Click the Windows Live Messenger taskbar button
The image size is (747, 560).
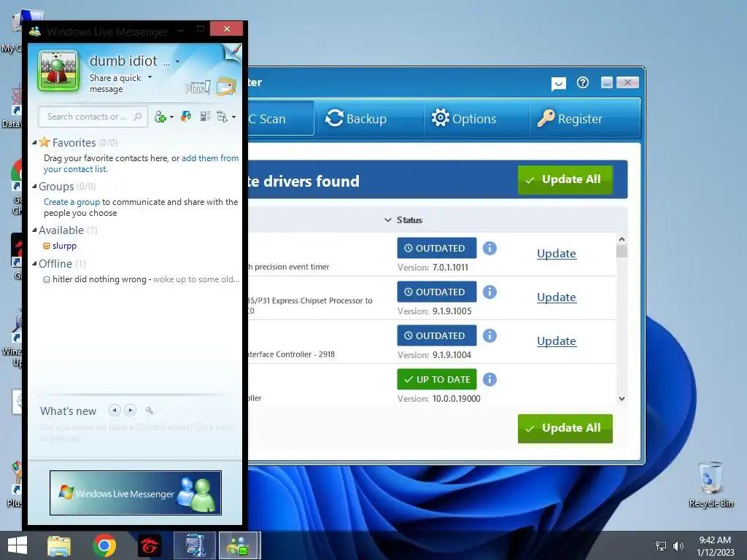pos(239,545)
